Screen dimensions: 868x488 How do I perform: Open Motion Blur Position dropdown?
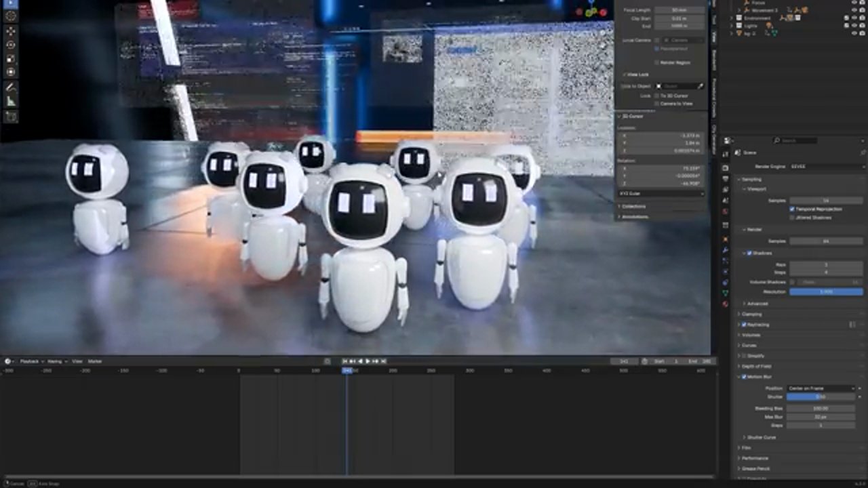click(821, 388)
